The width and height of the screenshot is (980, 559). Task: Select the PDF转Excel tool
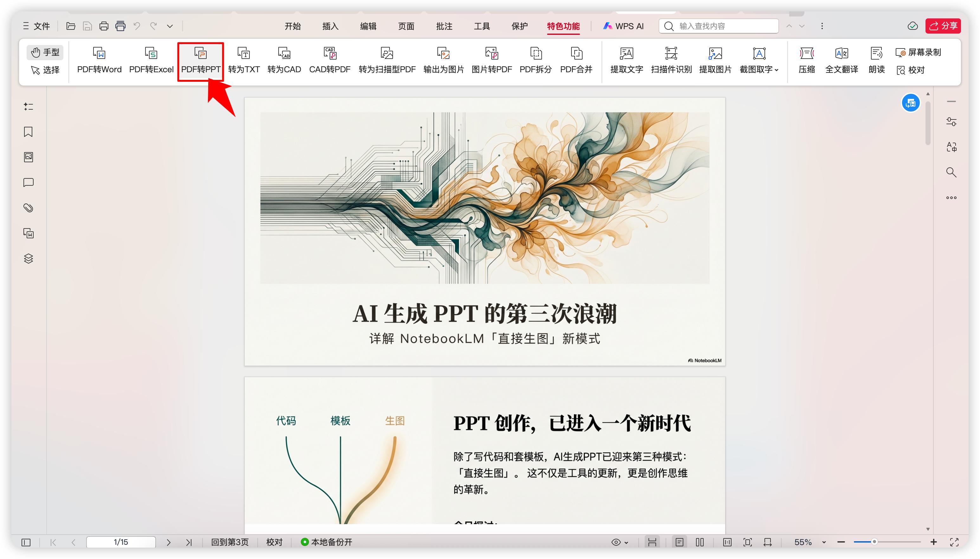point(151,60)
